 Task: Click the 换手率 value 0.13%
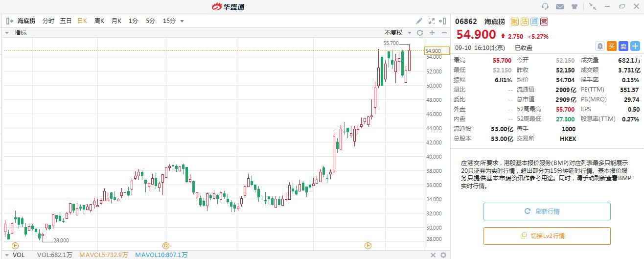tap(631, 80)
